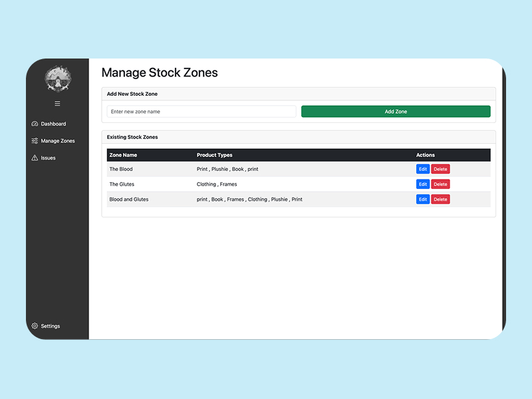The image size is (532, 399).
Task: Click the Zone Name column header
Action: (x=123, y=155)
